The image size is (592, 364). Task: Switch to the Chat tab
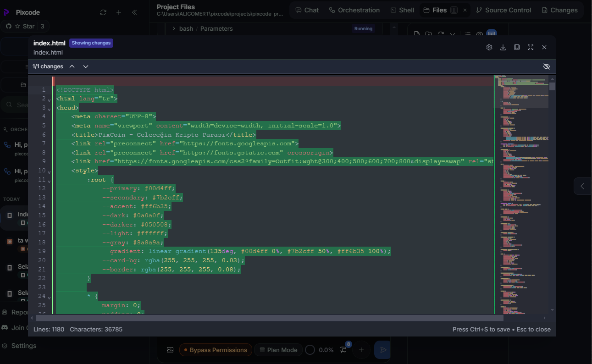[x=307, y=10]
